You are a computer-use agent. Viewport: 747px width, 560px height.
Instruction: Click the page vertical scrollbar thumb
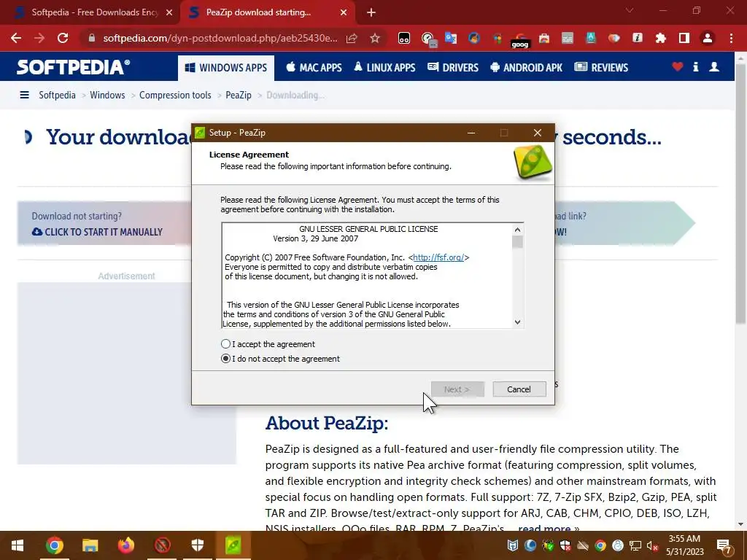click(x=740, y=192)
